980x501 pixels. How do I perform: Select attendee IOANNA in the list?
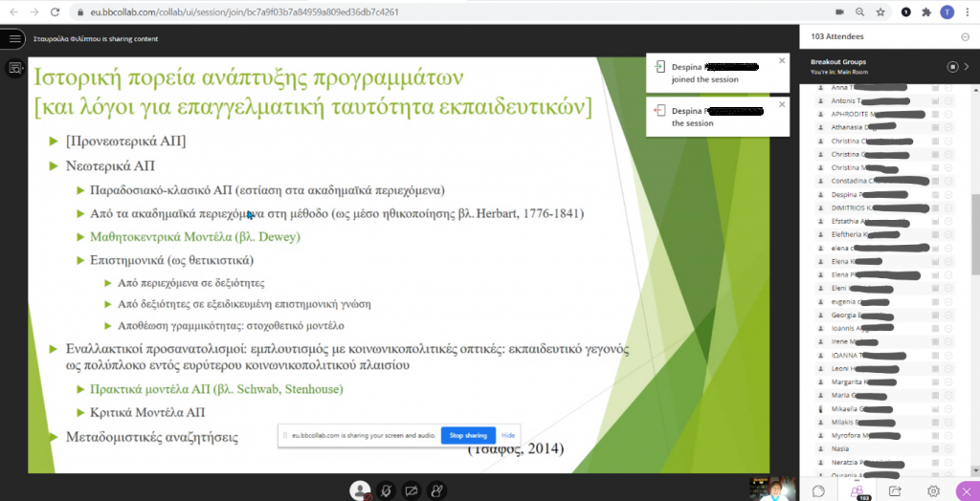pyautogui.click(x=885, y=356)
